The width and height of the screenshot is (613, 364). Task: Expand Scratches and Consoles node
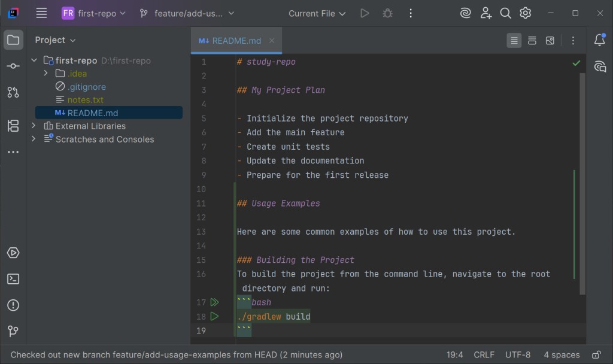[x=34, y=139]
